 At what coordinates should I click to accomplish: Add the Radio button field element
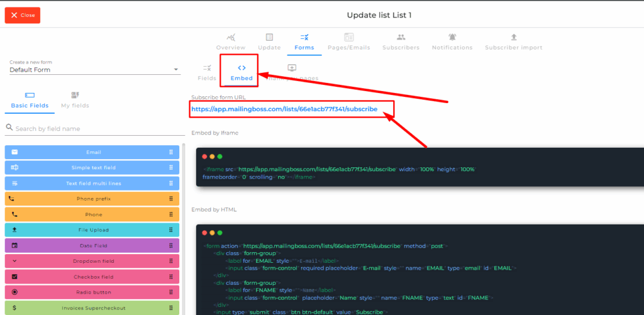92,292
